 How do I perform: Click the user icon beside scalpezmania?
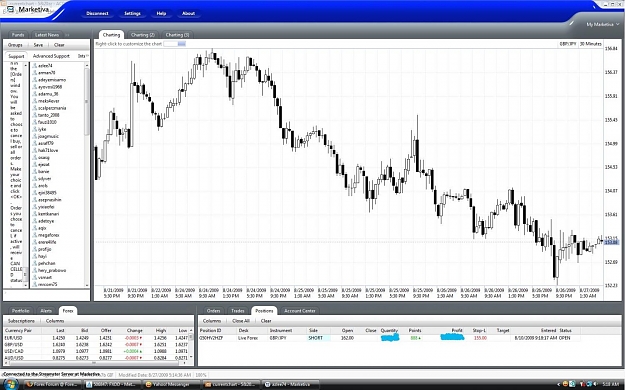(35, 108)
